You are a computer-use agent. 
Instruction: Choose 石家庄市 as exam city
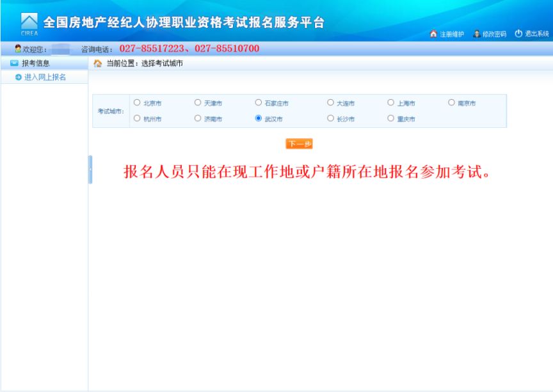pos(259,102)
